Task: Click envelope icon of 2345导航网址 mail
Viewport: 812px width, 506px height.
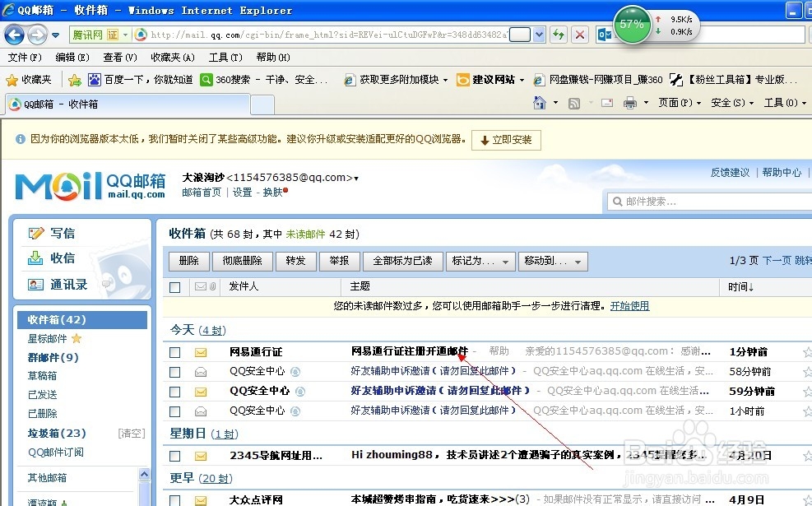Action: 201,456
